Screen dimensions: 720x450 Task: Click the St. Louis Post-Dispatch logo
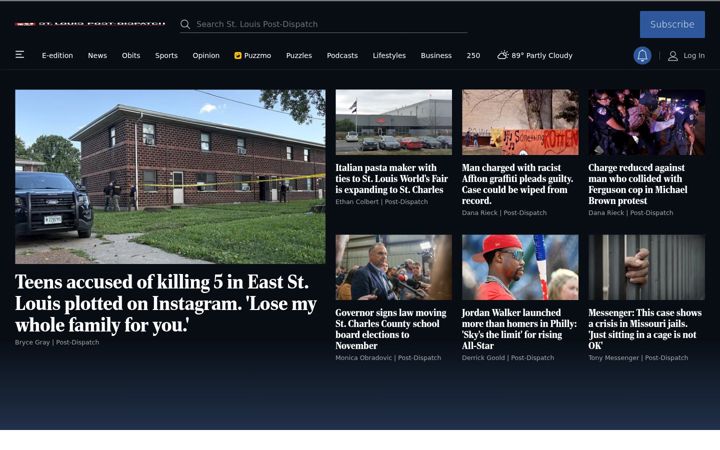coord(90,23)
